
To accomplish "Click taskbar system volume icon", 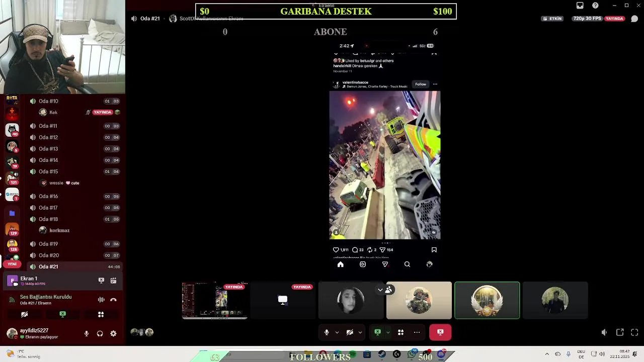I will (602, 354).
